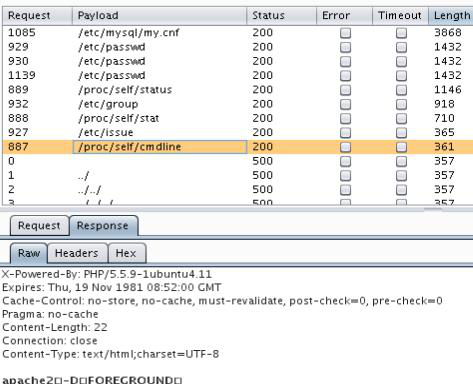Click request number 1085
Viewport: 473px width, 384px height.
click(x=22, y=33)
